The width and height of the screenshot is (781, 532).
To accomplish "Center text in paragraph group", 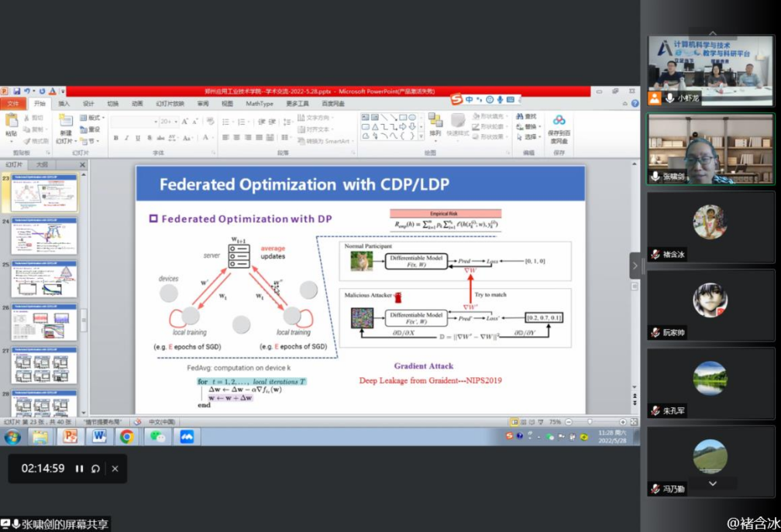I will click(236, 137).
